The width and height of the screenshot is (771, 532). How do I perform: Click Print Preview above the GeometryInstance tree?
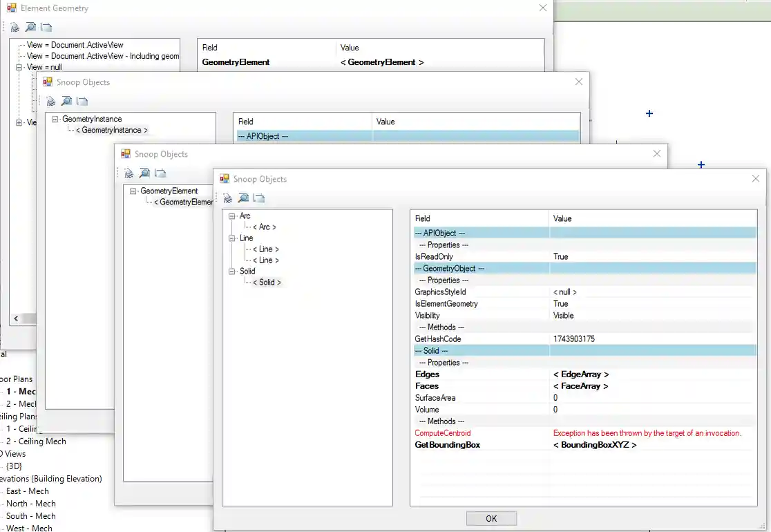[66, 101]
